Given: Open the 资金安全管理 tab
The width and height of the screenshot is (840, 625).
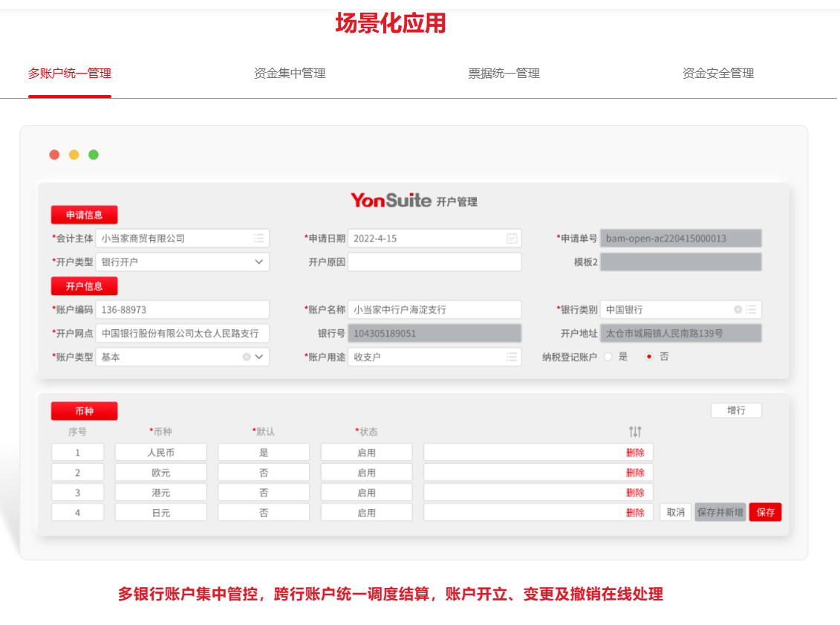Looking at the screenshot, I should pos(717,74).
